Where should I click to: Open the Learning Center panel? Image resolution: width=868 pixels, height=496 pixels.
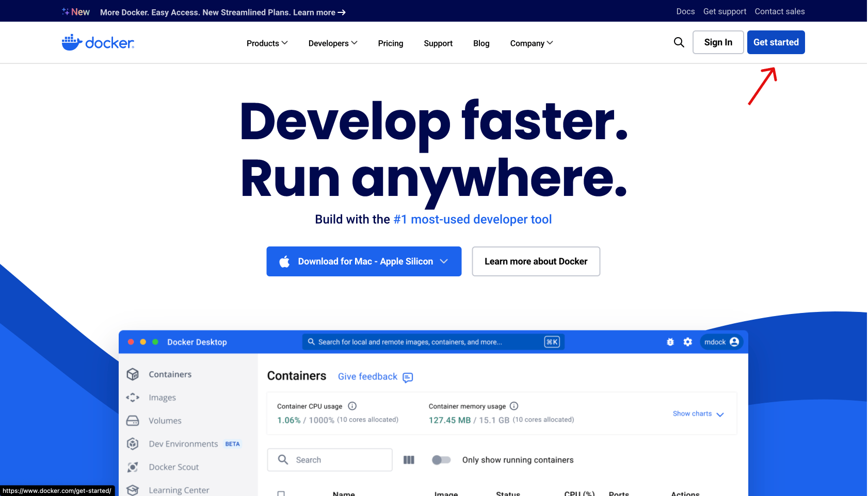point(179,489)
